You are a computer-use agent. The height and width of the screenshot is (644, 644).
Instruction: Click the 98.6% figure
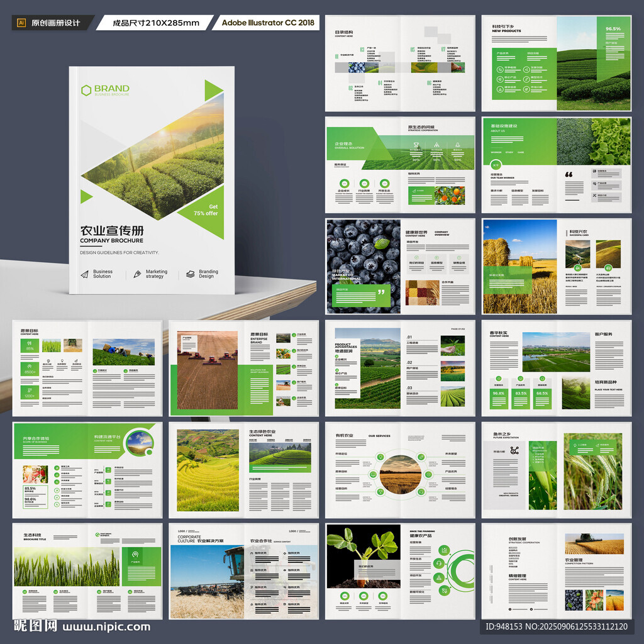click(x=30, y=499)
